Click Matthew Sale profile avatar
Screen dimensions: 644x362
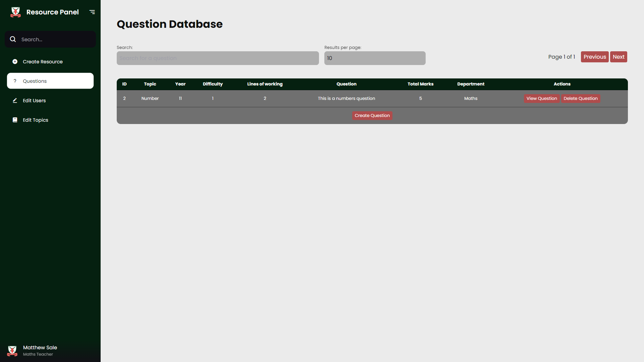click(x=12, y=351)
